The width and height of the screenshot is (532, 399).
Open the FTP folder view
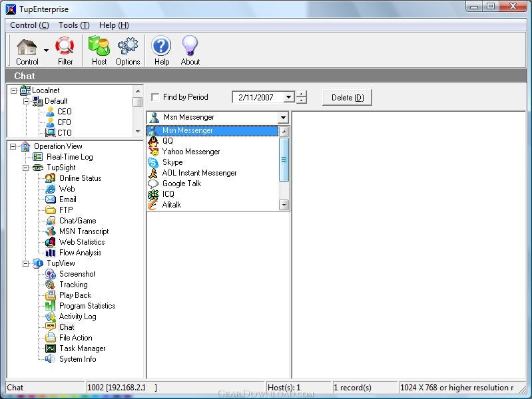point(66,210)
